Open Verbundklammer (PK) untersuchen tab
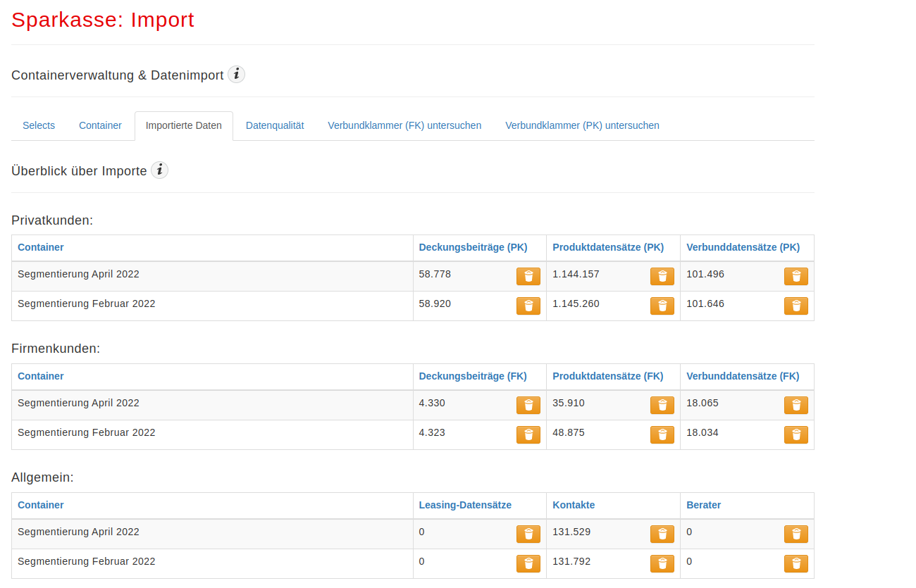Screen dimensions: 916x588 pyautogui.click(x=582, y=125)
